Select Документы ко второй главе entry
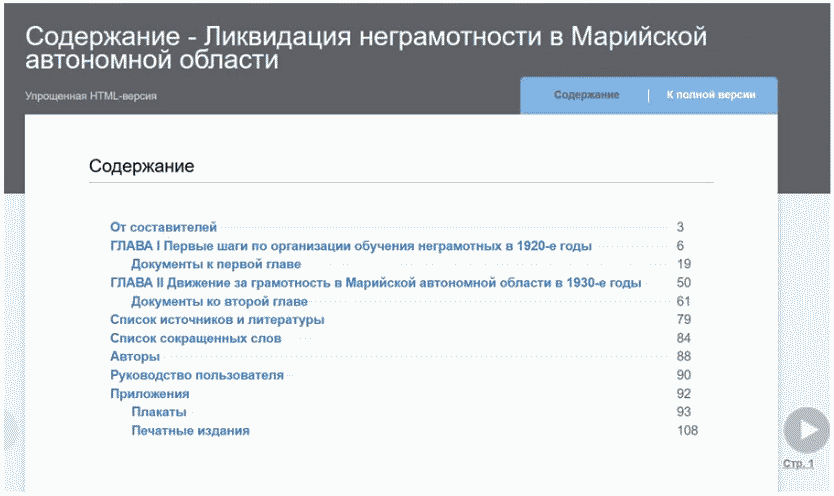 pyautogui.click(x=219, y=302)
